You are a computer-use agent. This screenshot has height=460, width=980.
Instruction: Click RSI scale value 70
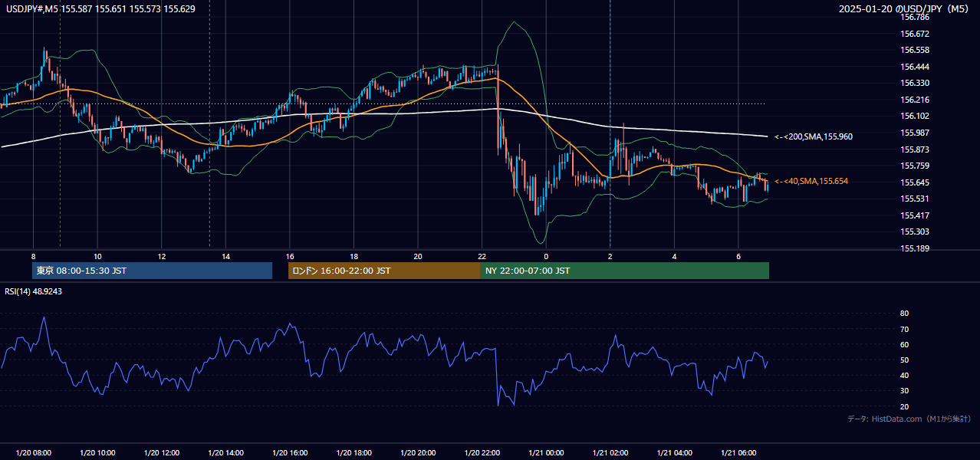904,329
